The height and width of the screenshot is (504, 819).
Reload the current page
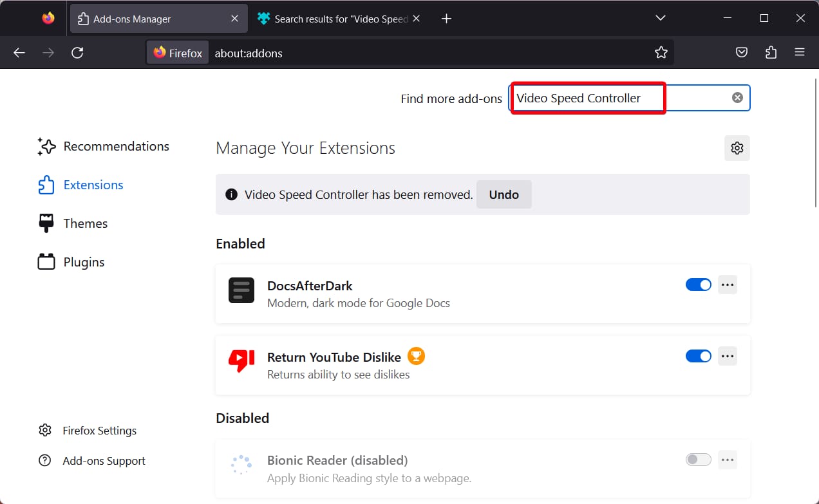tap(77, 53)
